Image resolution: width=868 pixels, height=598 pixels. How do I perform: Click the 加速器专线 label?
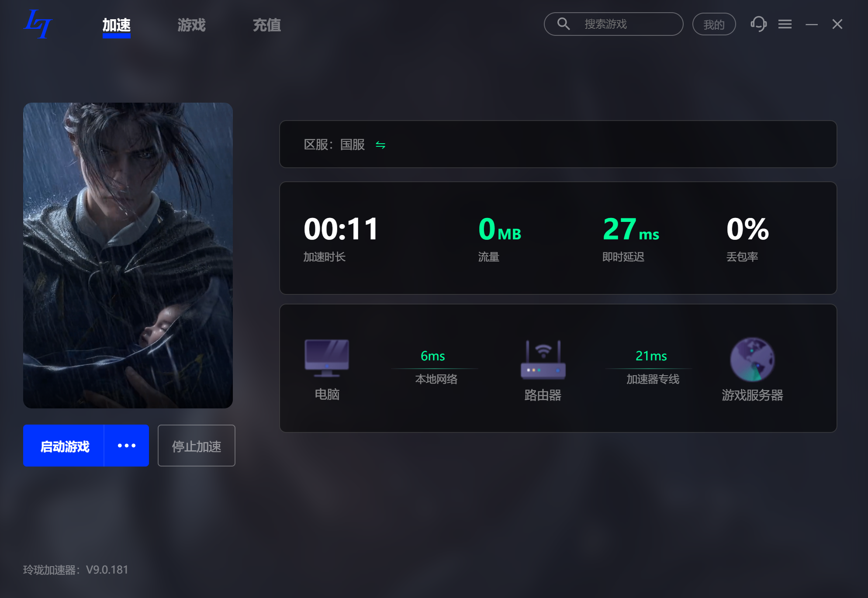[x=653, y=379]
